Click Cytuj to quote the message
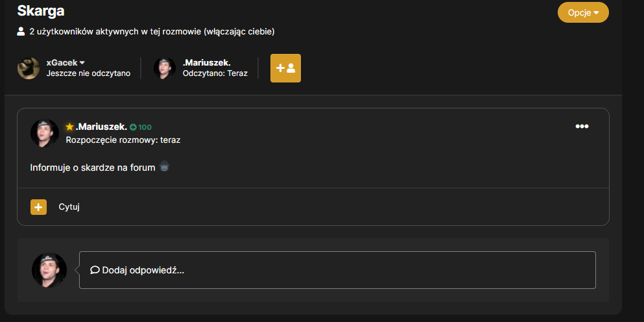 pos(69,207)
